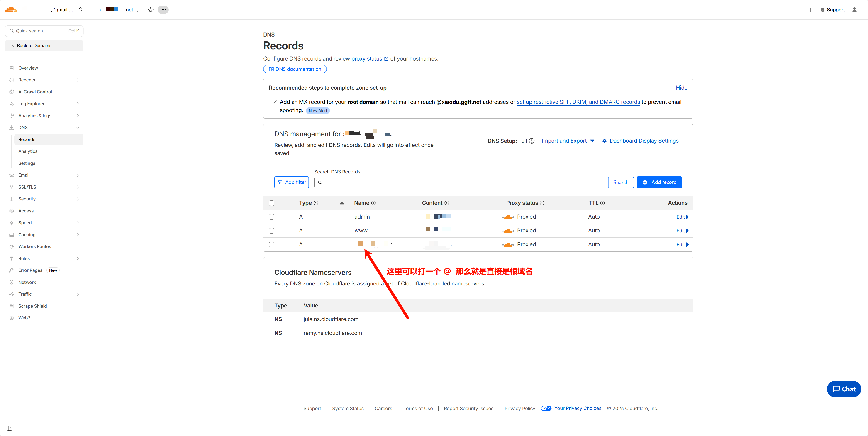Image resolution: width=868 pixels, height=436 pixels.
Task: Click the Proxy status info icon
Action: click(542, 203)
